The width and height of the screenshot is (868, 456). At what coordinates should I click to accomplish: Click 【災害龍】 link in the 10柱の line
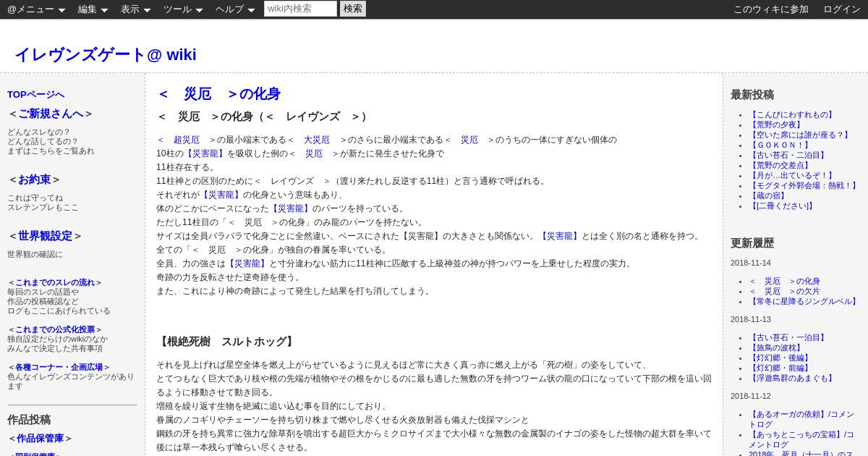click(205, 153)
